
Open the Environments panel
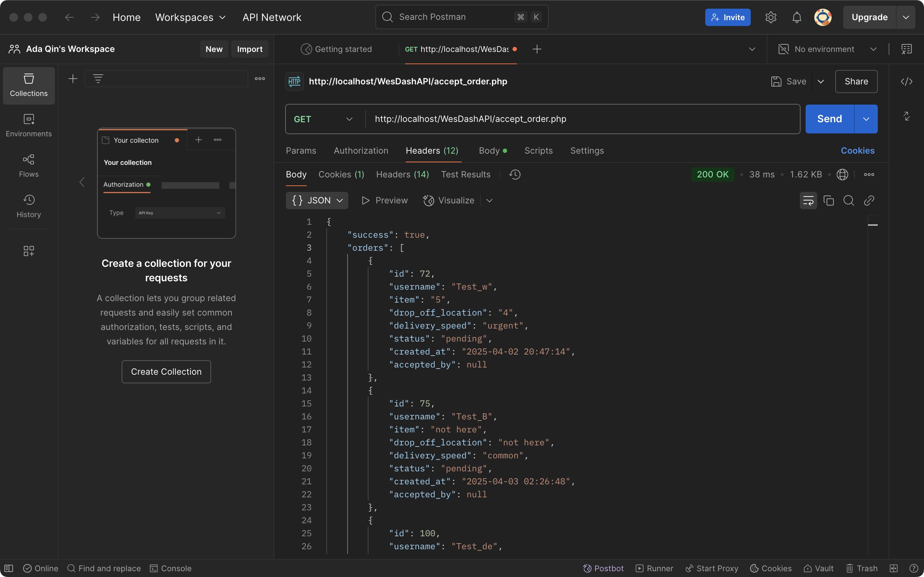coord(28,126)
